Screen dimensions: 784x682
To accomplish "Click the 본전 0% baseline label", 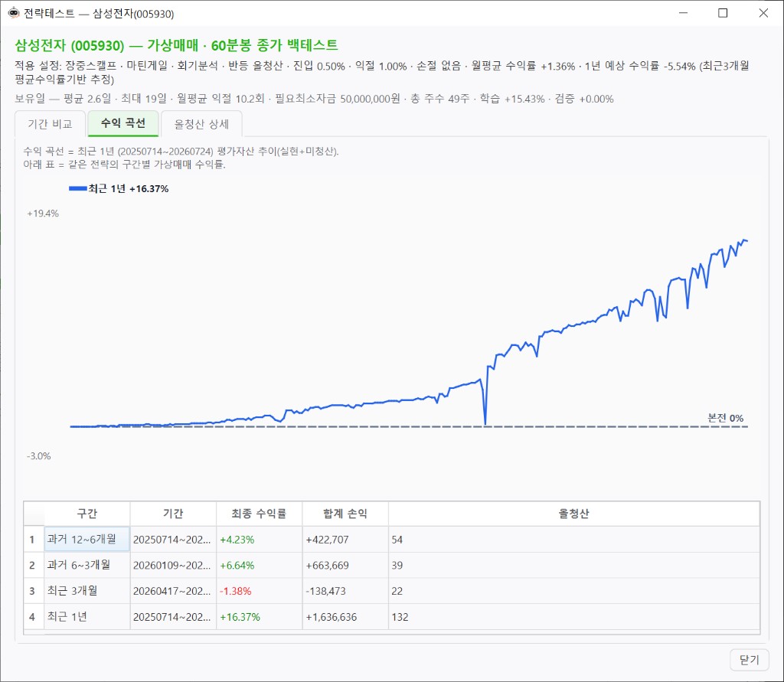I will tap(726, 418).
